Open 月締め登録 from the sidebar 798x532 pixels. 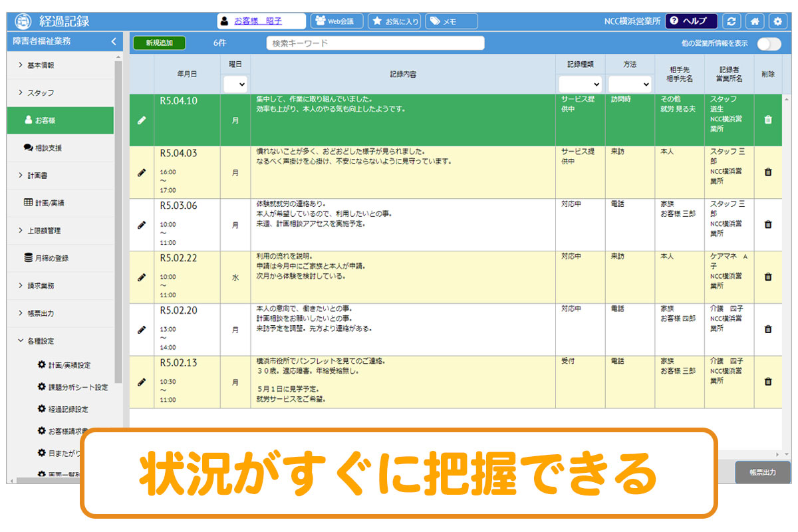pyautogui.click(x=51, y=258)
